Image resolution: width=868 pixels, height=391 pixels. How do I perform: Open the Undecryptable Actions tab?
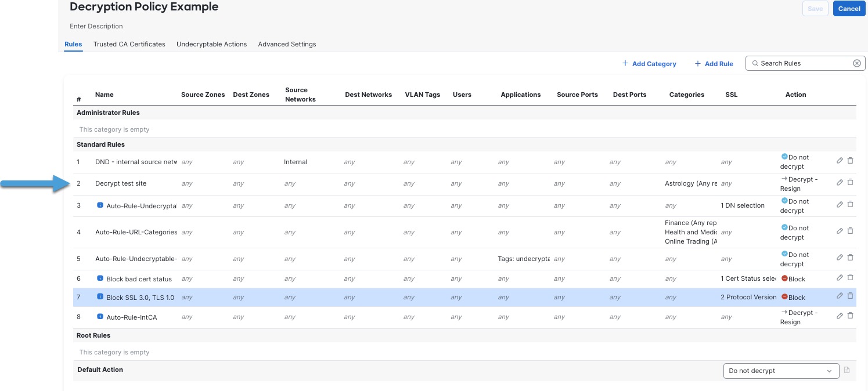(x=211, y=44)
